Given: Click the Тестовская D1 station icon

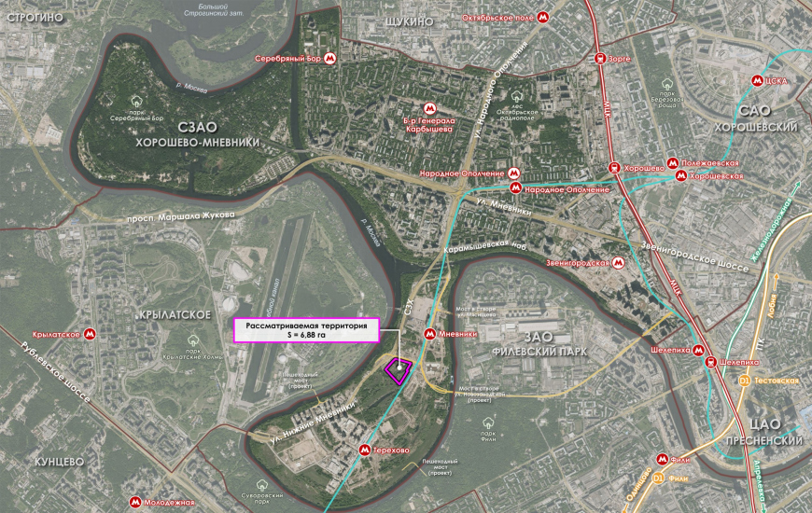Looking at the screenshot, I should pyautogui.click(x=744, y=381).
